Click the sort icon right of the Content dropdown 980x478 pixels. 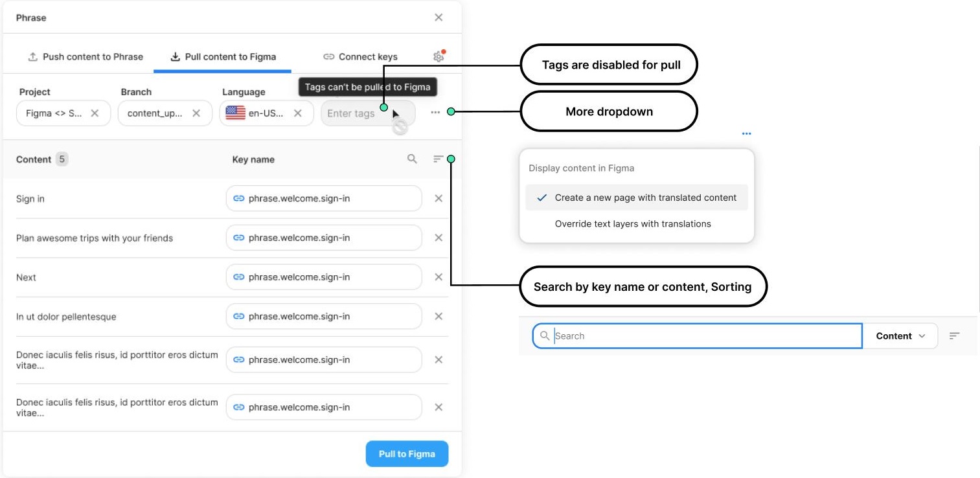tap(954, 336)
